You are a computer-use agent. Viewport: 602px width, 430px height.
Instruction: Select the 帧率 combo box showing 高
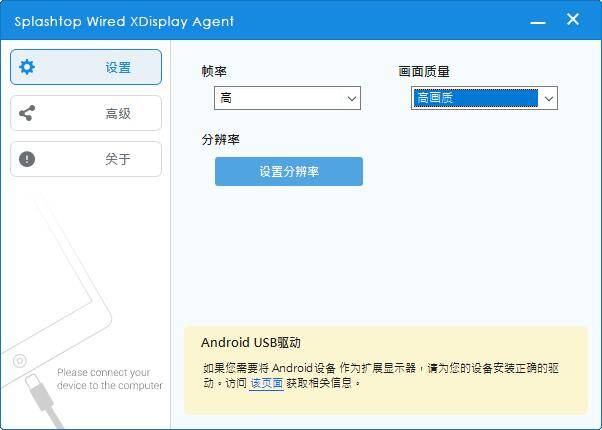coord(287,98)
